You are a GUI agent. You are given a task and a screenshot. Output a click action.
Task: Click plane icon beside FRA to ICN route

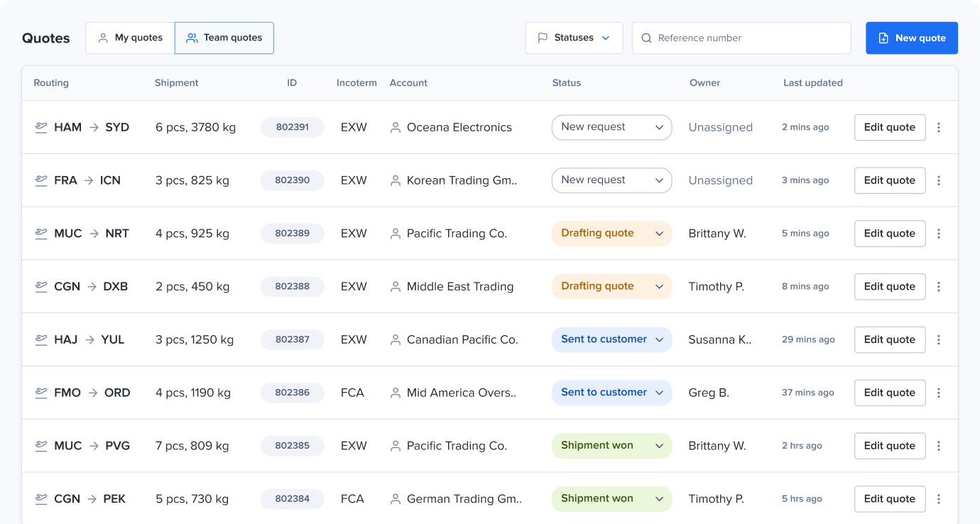point(41,180)
